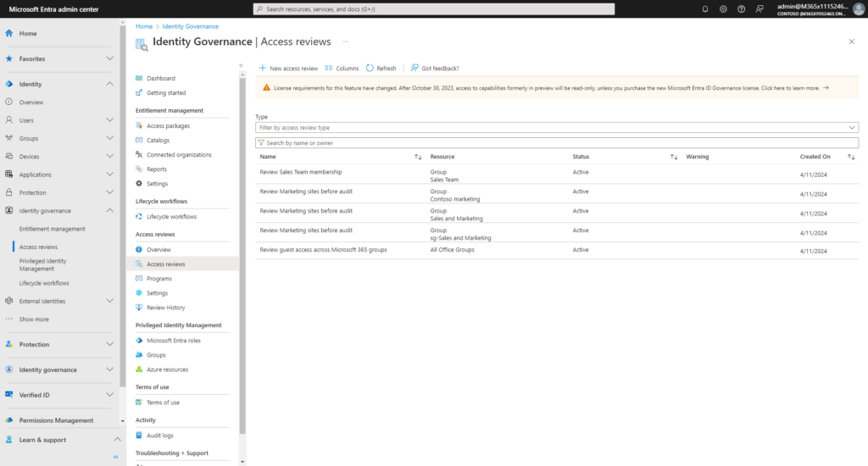Click the Favorites star icon
868x466 pixels.
point(8,58)
